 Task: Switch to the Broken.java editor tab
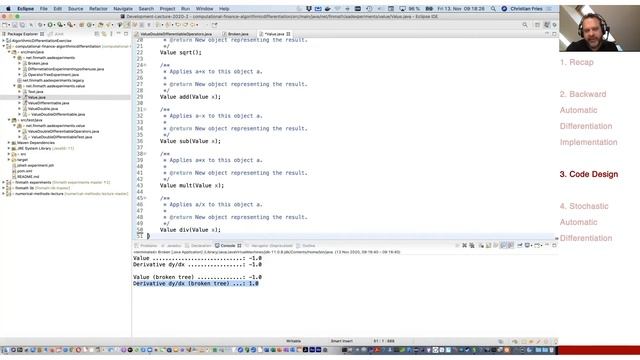(x=236, y=34)
